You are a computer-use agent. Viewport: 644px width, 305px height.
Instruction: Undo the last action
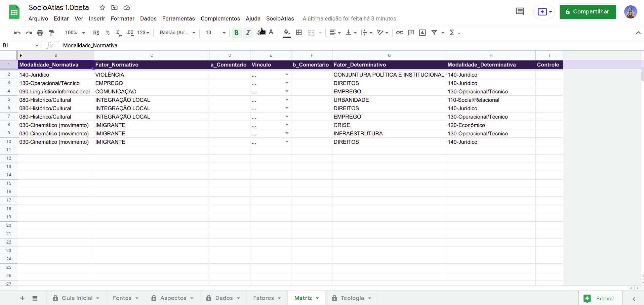tap(17, 33)
